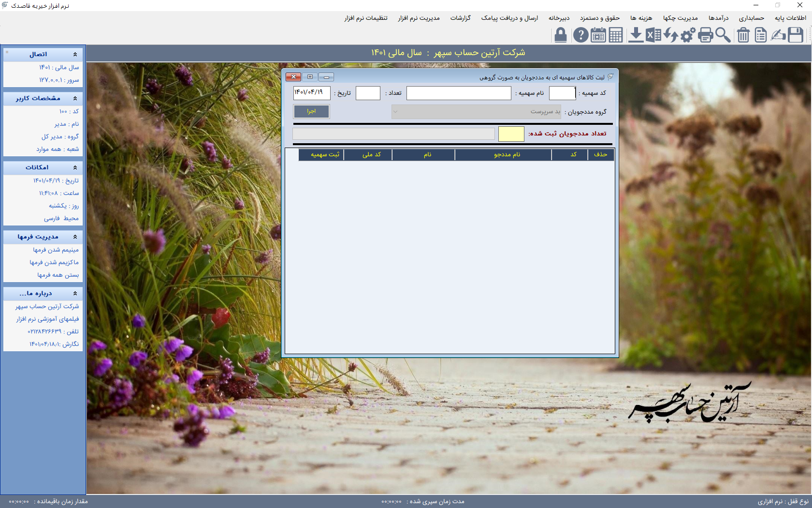Click the lock icon in the toolbar
812x508 pixels.
coord(560,35)
